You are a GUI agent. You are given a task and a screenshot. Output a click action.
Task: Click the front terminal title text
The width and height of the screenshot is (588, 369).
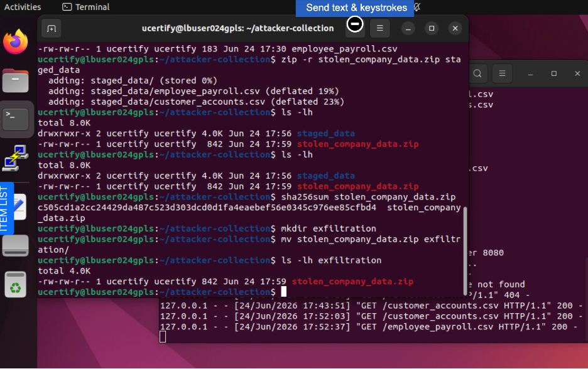(x=237, y=28)
